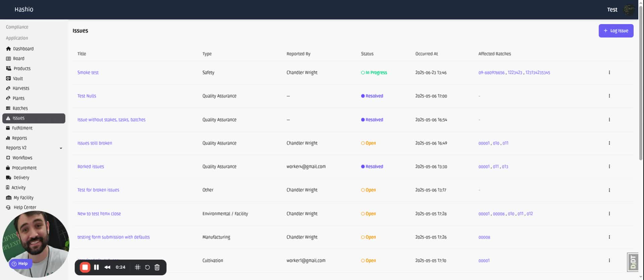Click the Status column header

[x=367, y=54]
